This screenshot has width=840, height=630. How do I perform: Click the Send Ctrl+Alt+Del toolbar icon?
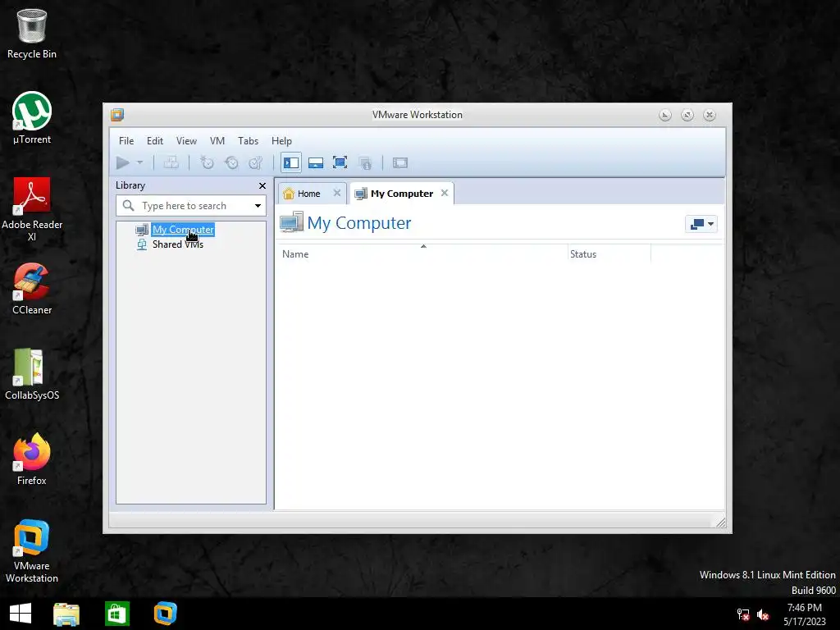tap(171, 162)
